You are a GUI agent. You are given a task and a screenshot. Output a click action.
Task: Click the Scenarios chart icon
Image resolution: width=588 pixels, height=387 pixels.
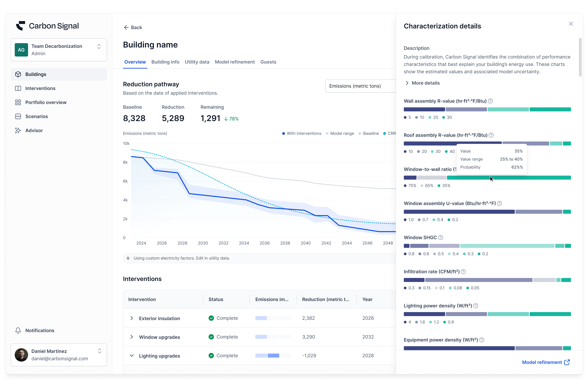click(x=18, y=116)
